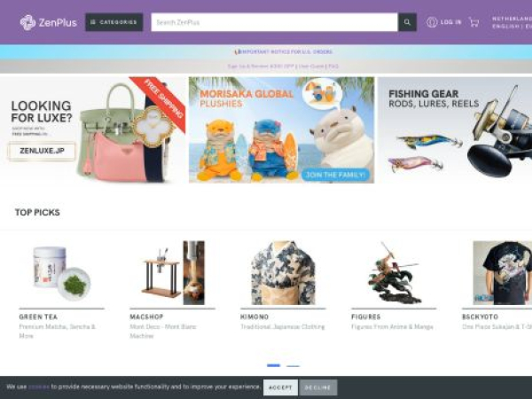The width and height of the screenshot is (532, 399).
Task: Select the second carousel page indicator
Action: (x=293, y=365)
